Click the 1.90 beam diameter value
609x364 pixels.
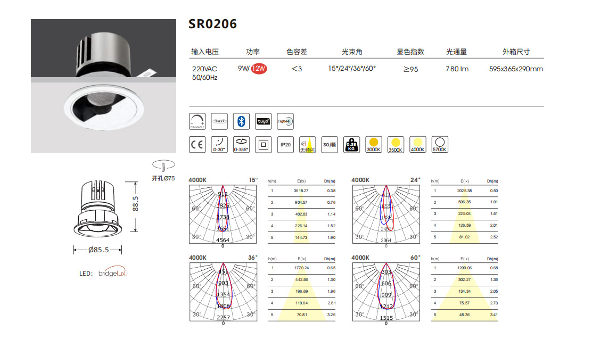tap(331, 237)
